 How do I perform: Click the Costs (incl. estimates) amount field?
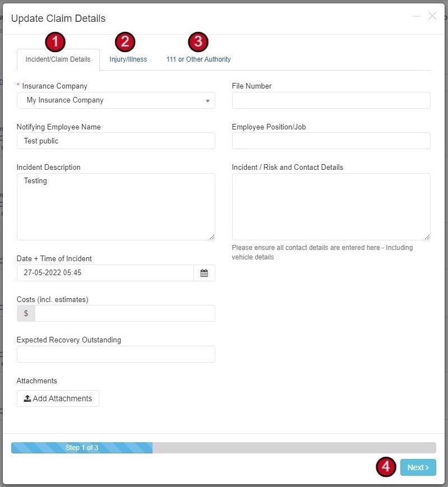click(x=125, y=313)
